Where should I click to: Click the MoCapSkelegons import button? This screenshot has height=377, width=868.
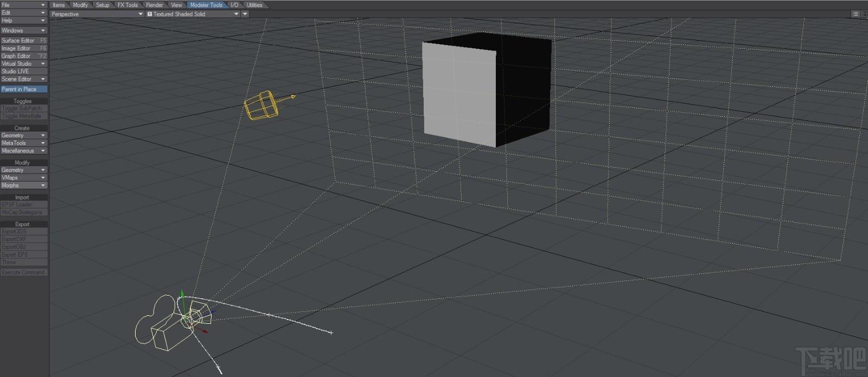[x=24, y=213]
